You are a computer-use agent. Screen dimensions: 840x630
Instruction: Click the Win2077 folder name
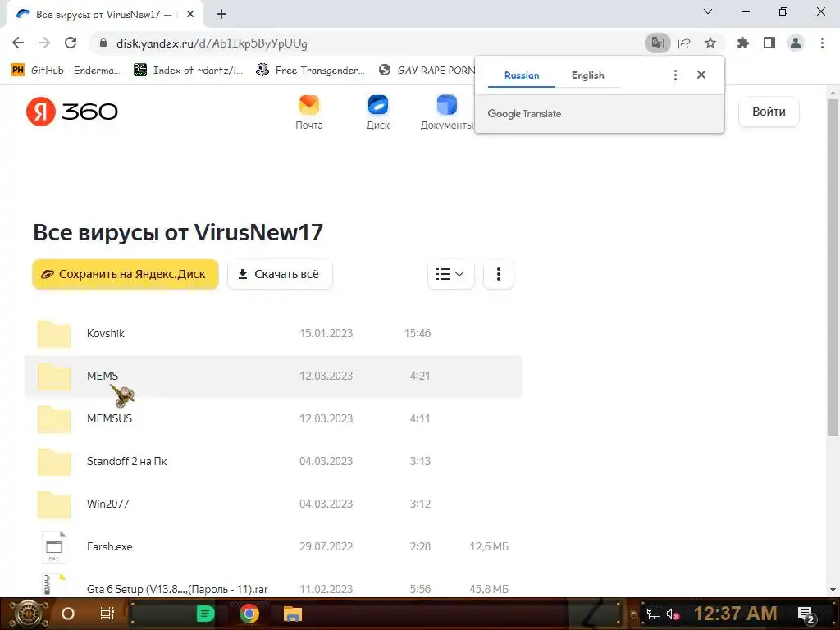tap(107, 504)
